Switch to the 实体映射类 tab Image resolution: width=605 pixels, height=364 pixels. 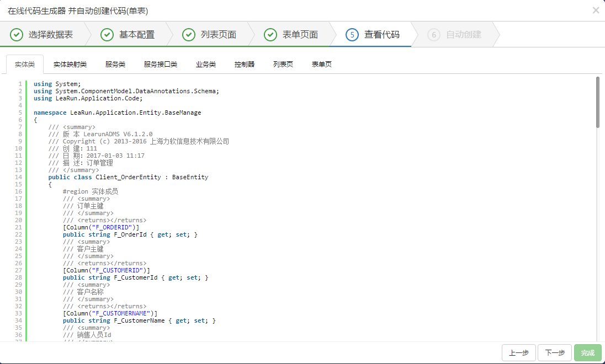[70, 65]
